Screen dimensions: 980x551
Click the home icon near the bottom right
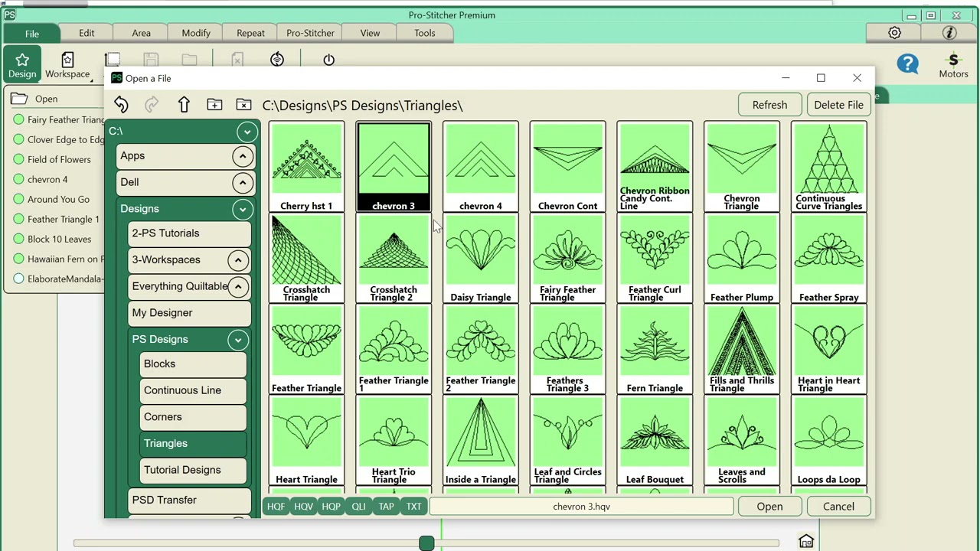click(805, 541)
